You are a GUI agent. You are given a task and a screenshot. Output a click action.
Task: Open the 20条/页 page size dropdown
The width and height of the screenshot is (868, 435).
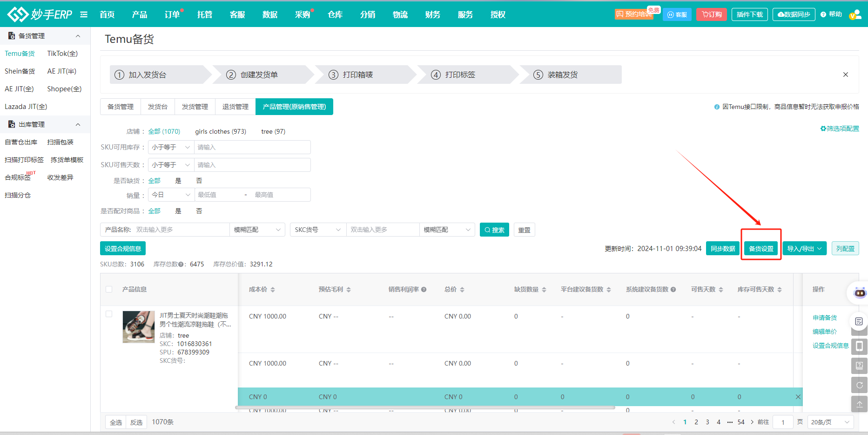830,422
